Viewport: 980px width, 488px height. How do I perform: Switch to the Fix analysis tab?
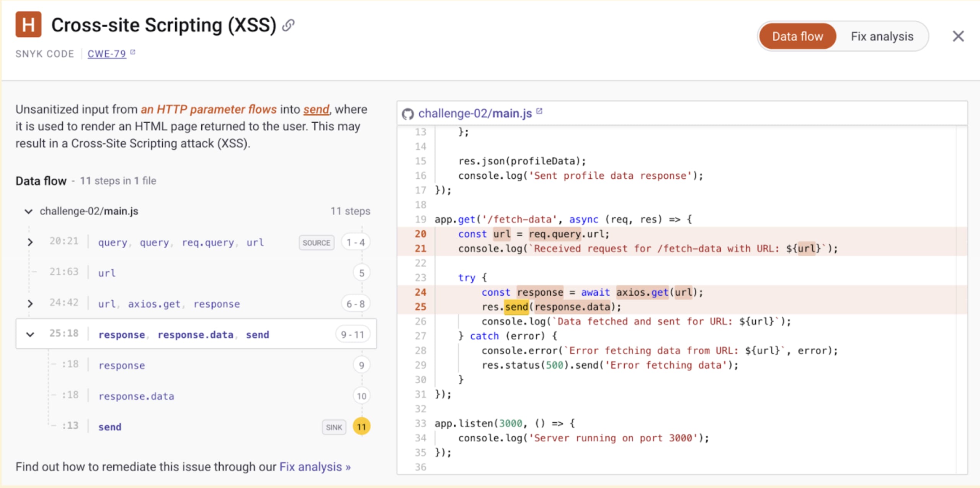882,36
